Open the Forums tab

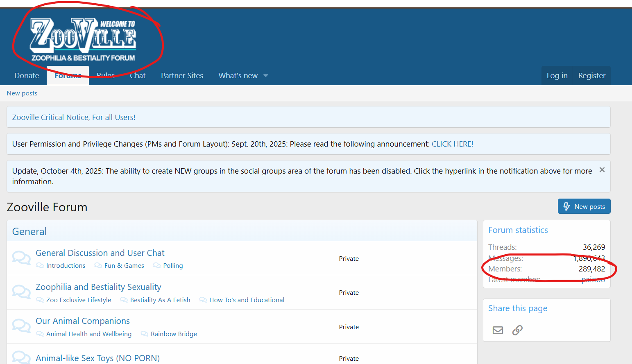[x=68, y=76]
